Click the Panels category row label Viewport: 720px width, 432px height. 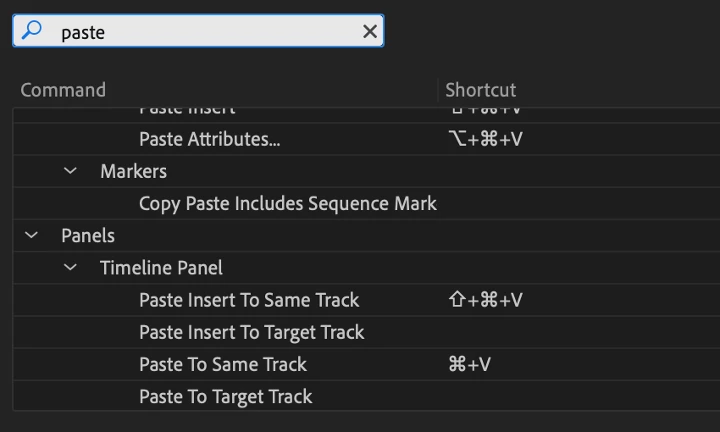tap(88, 236)
